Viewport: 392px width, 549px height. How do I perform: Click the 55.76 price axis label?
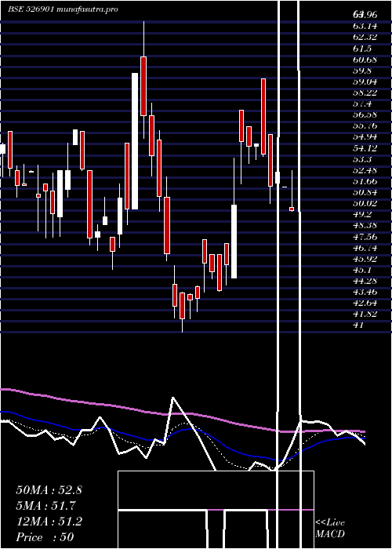pos(365,125)
